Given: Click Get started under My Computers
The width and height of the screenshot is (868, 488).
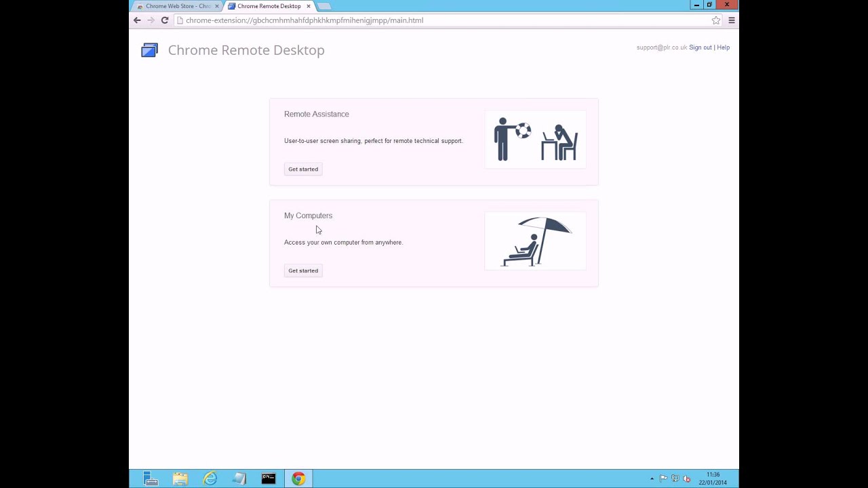Looking at the screenshot, I should 302,270.
